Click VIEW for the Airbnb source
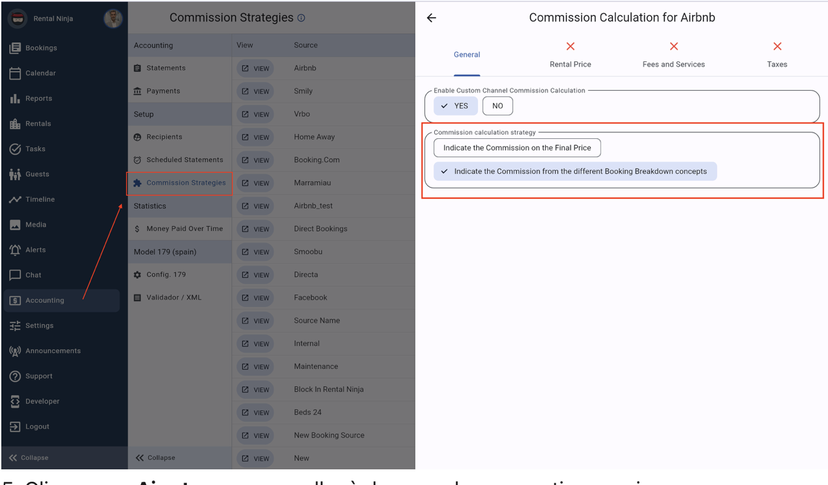Viewport: 828px width, 485px height. 255,69
